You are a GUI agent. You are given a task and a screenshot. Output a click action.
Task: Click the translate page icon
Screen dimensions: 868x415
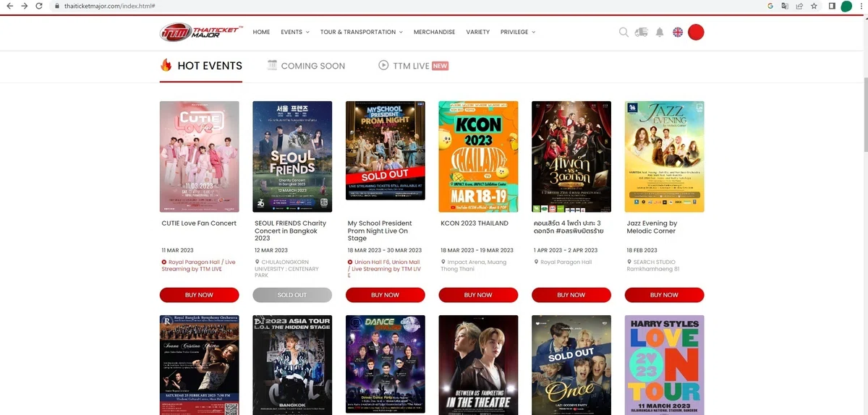click(785, 6)
